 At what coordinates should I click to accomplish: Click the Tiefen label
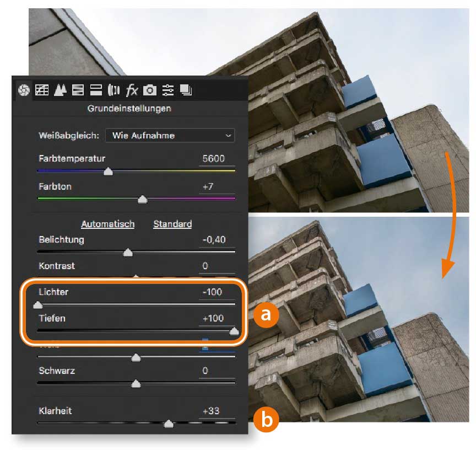(52, 318)
